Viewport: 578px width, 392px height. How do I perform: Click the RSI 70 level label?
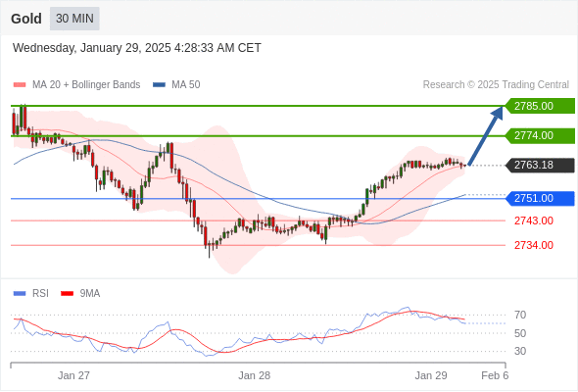coord(520,316)
